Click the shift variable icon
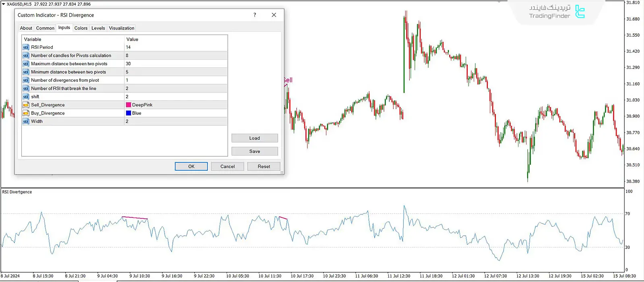The width and height of the screenshot is (644, 282). 26,97
